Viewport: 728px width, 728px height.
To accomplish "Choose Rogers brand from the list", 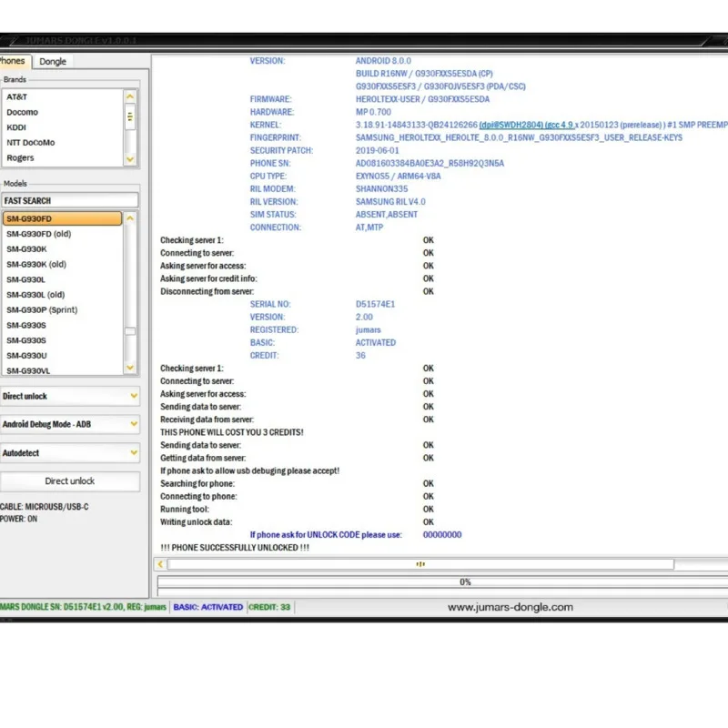I will [x=20, y=157].
